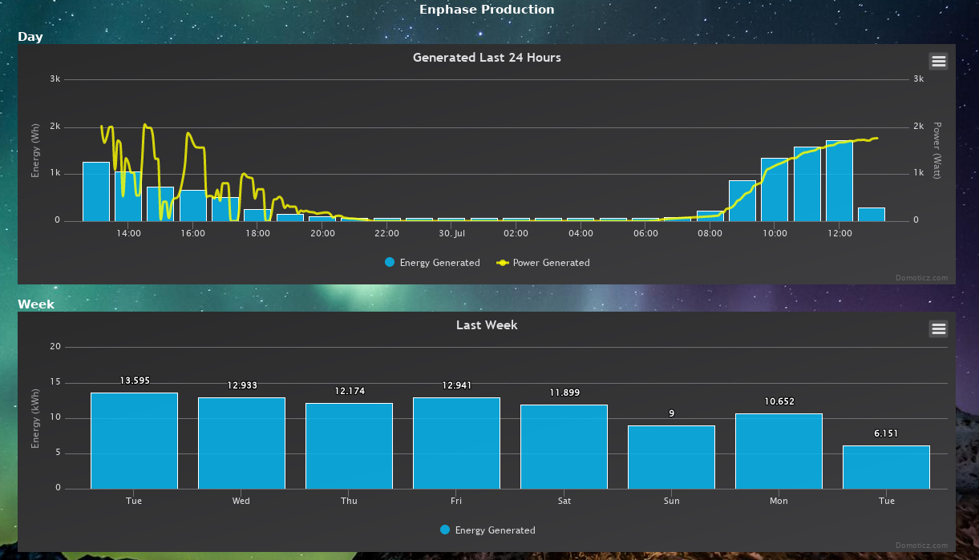
Task: Select the Wed bar labeled 12.933
Action: pos(241,443)
